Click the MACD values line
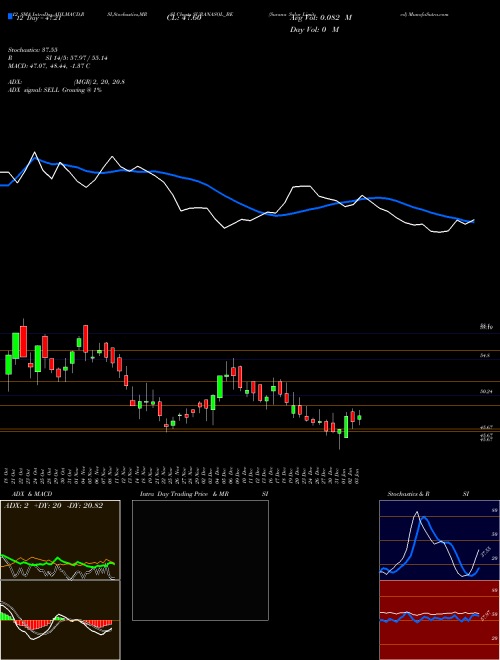Image resolution: width=500 pixels, height=660 pixels. (x=49, y=66)
